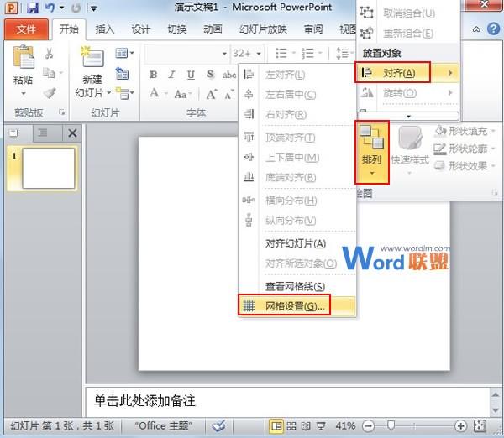Switch to the Insert (插入) tab
Viewport: 504px width, 438px height.
[105, 29]
